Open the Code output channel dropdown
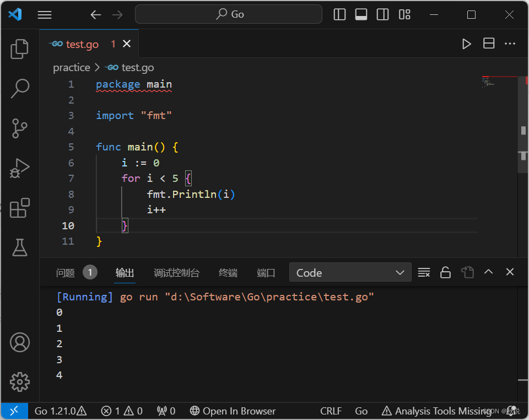This screenshot has width=529, height=420. pos(350,272)
